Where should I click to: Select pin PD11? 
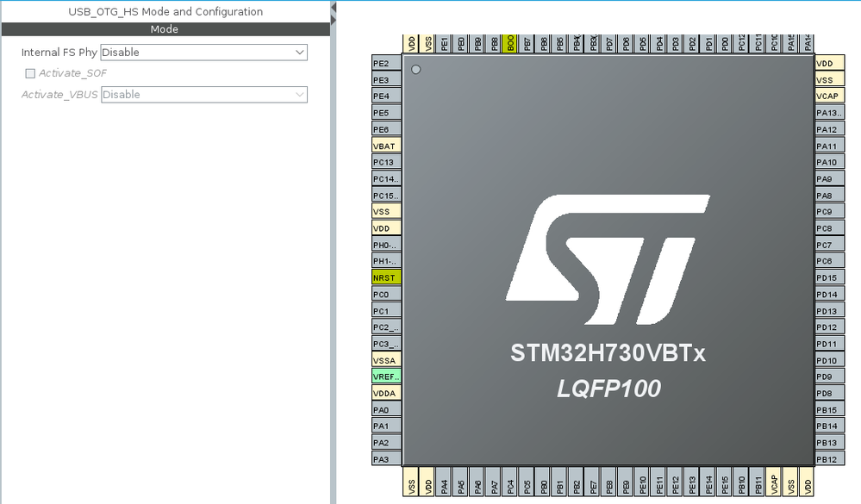point(830,343)
